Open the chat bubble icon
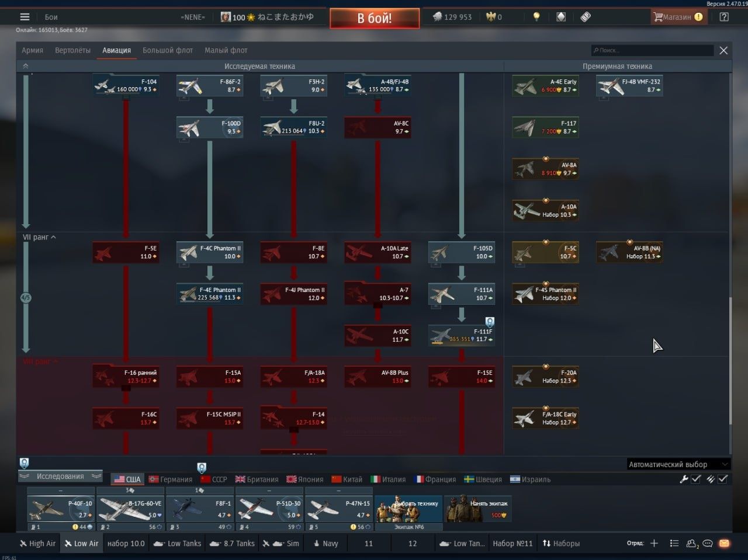 tap(708, 543)
